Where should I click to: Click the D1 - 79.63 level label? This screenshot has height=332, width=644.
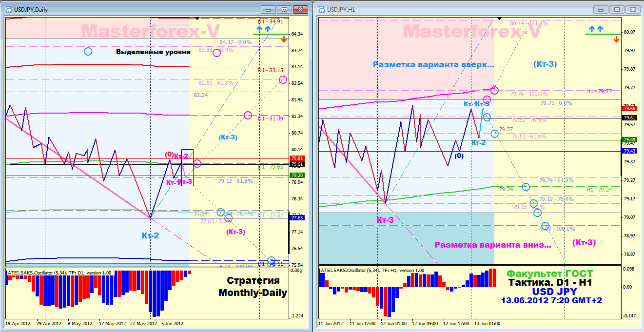point(271,167)
